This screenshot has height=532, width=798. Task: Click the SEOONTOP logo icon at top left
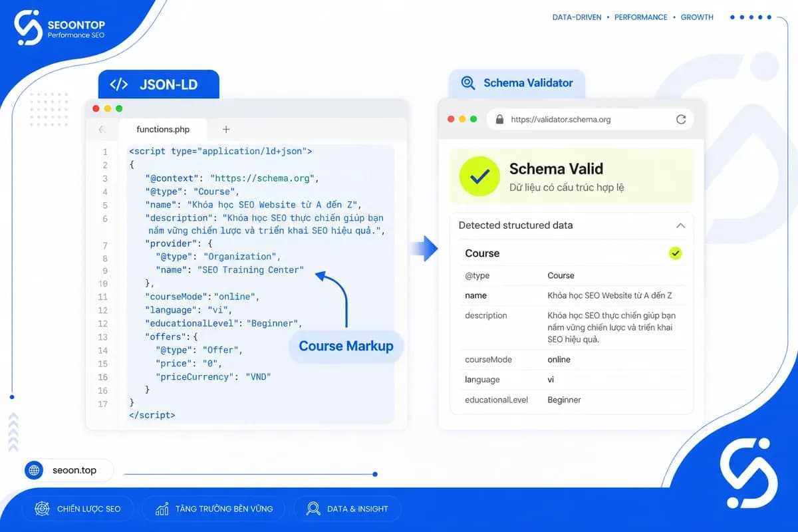coord(29,28)
